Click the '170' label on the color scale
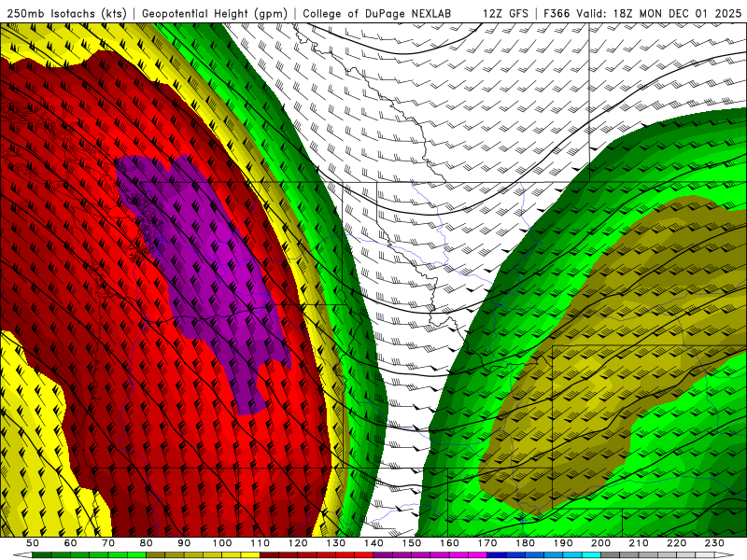 tap(487, 543)
